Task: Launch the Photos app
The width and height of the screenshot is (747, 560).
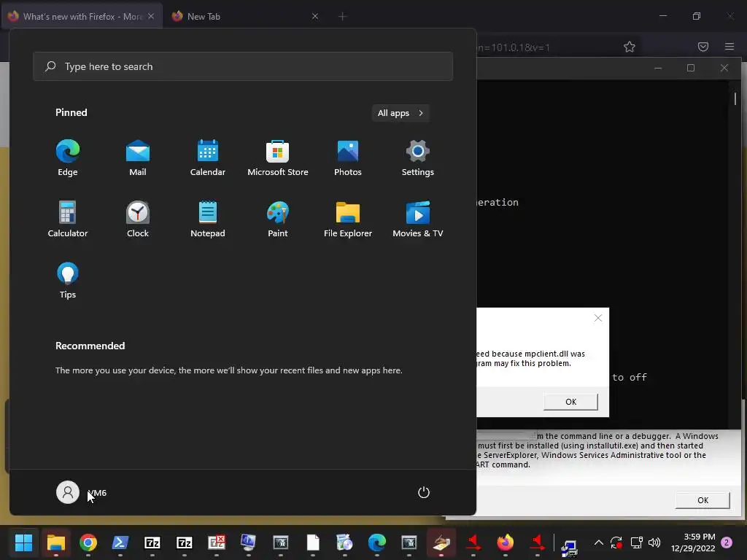Action: (x=348, y=158)
